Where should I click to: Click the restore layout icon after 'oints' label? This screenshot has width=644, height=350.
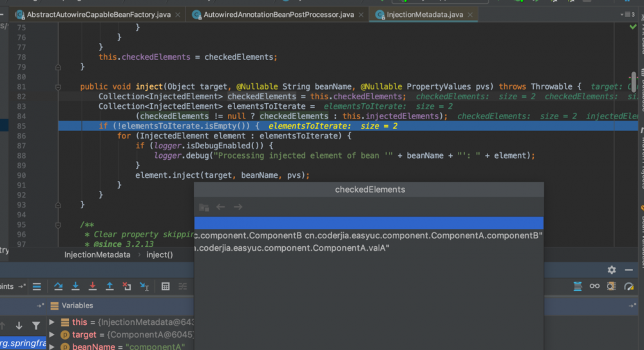click(x=21, y=286)
